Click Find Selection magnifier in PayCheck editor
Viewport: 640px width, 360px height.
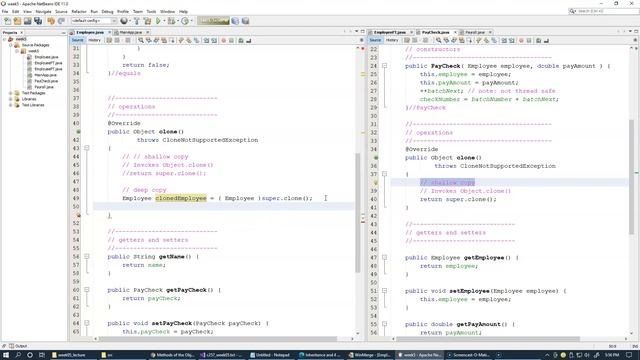(x=438, y=40)
